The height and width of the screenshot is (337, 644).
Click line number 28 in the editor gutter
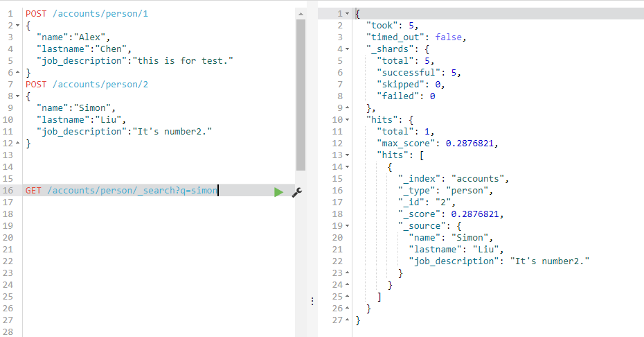(8, 331)
